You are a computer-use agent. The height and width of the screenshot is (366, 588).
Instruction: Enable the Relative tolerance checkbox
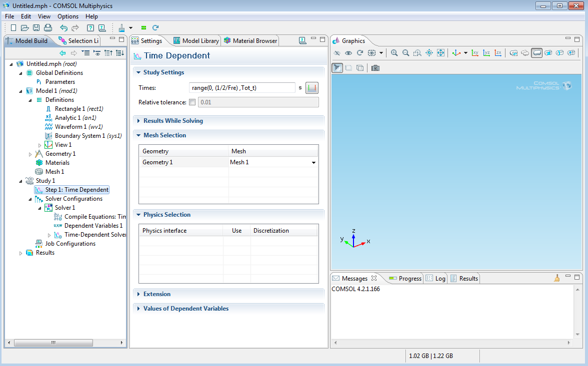coord(192,102)
